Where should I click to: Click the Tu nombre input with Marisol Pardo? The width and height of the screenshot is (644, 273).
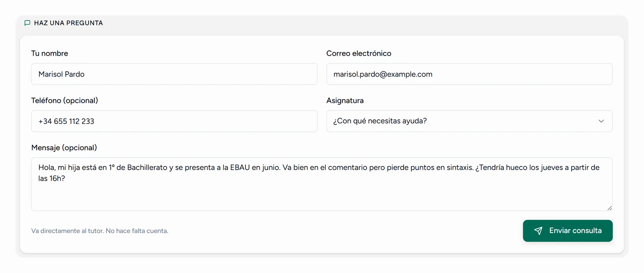coord(174,74)
